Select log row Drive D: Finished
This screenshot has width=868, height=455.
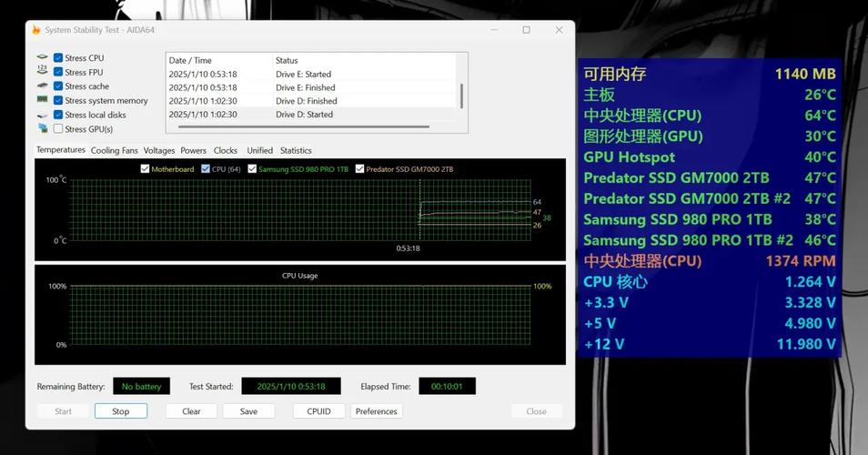pos(311,101)
